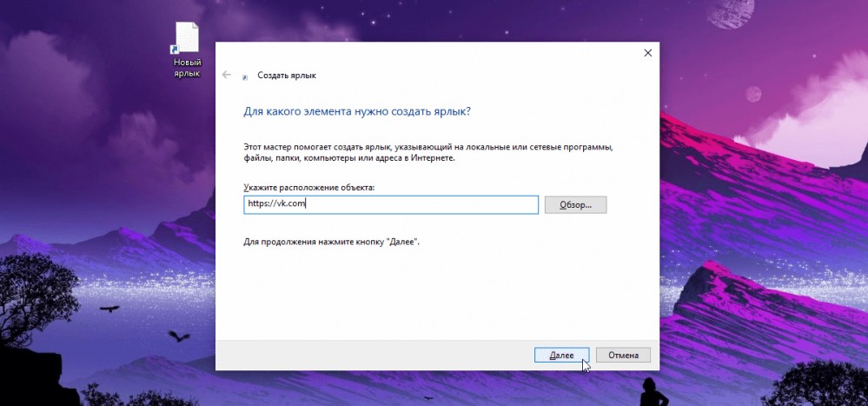
Task: Click the Для продолжения нажмите кнопку hint text
Action: [332, 242]
